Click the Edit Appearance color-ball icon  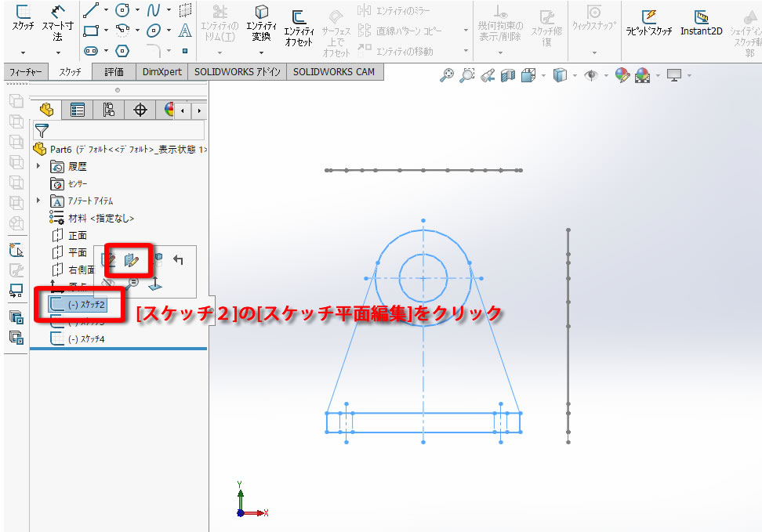point(622,75)
